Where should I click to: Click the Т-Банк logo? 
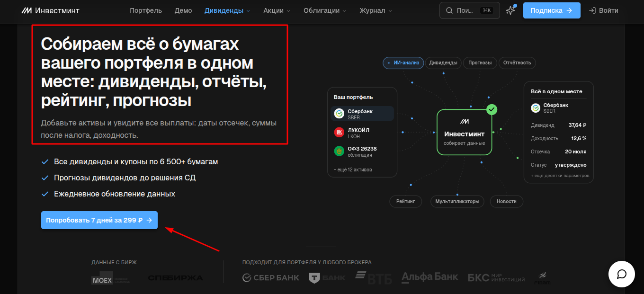327,278
